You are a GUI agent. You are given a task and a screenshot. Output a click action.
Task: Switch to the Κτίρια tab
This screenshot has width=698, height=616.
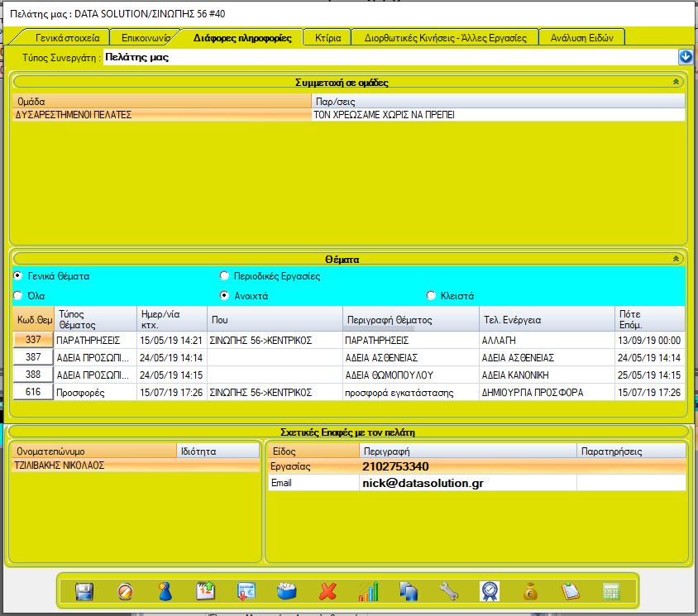(x=327, y=37)
